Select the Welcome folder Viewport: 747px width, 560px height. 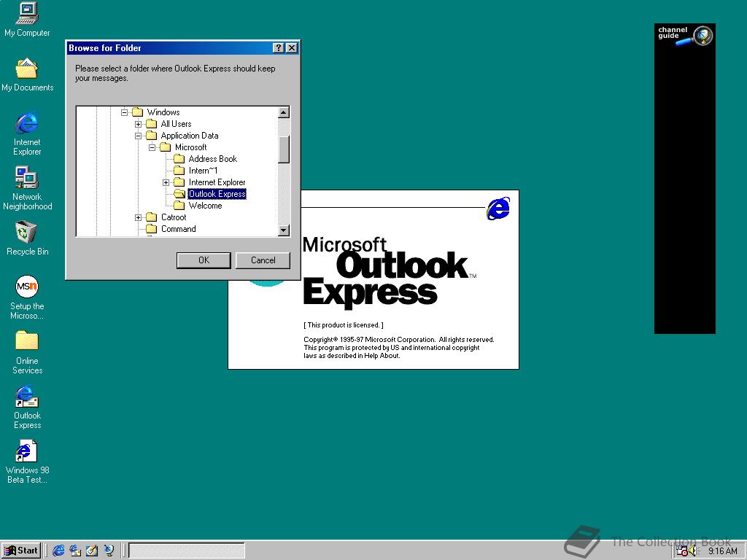pos(205,206)
